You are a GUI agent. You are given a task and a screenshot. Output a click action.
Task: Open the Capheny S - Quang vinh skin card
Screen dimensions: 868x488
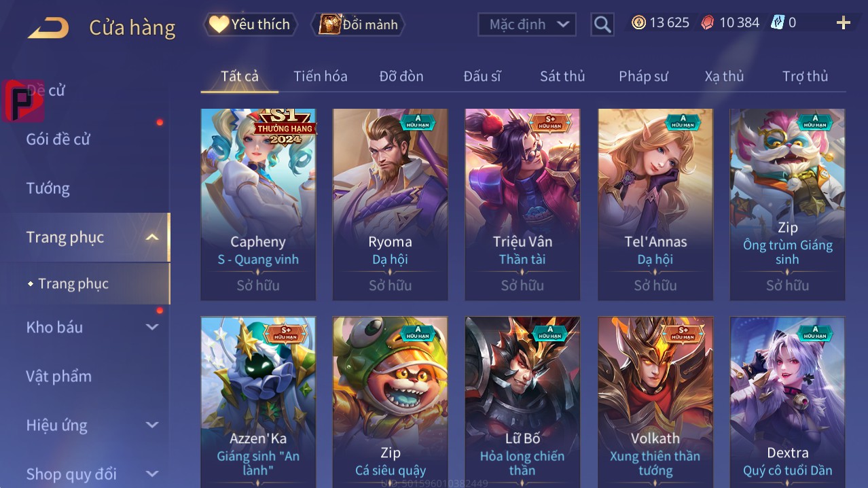tap(258, 205)
